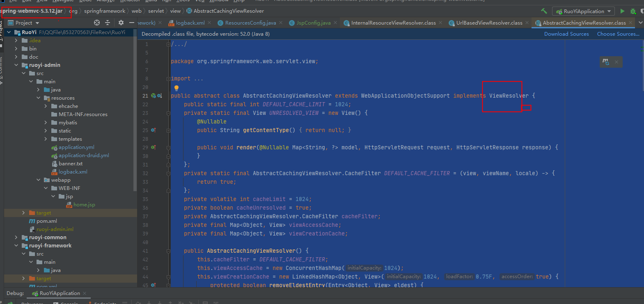This screenshot has height=304, width=644.
Task: Expand the ruoyi-common module
Action: pos(16,237)
